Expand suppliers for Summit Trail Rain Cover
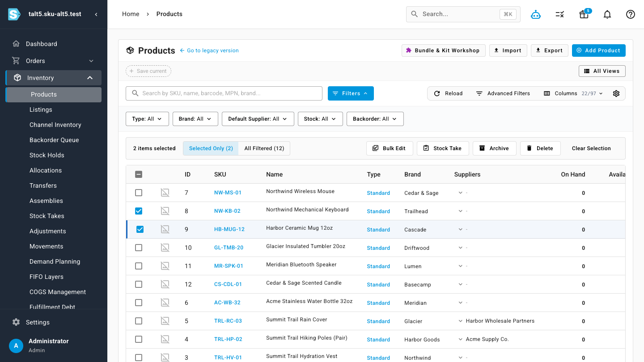Viewport: 644px width, 362px height. [x=460, y=321]
